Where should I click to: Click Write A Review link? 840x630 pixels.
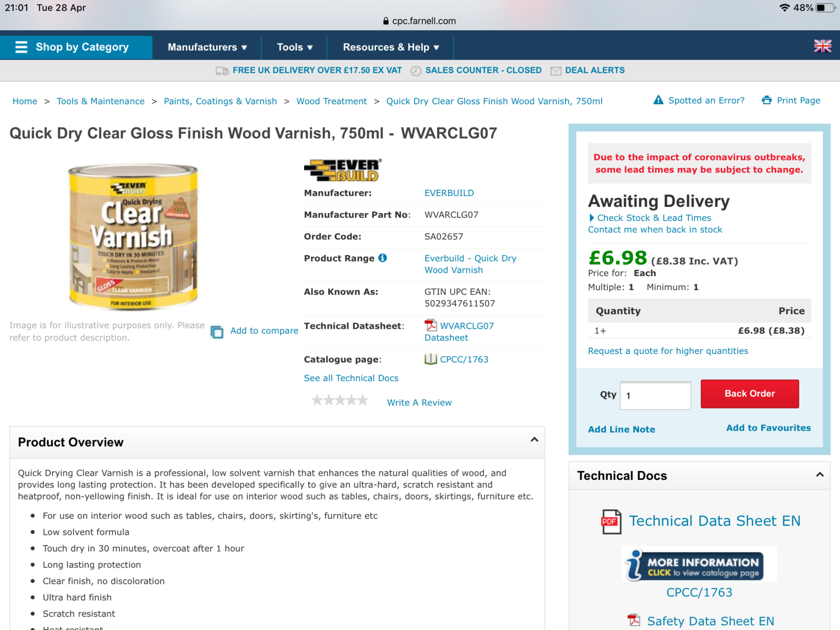(419, 403)
